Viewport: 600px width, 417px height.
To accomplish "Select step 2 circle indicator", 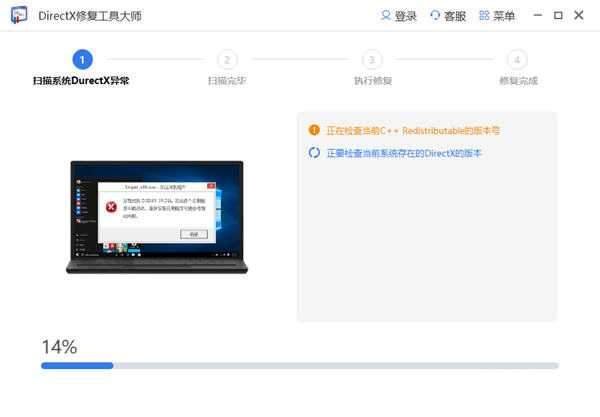I will (227, 59).
